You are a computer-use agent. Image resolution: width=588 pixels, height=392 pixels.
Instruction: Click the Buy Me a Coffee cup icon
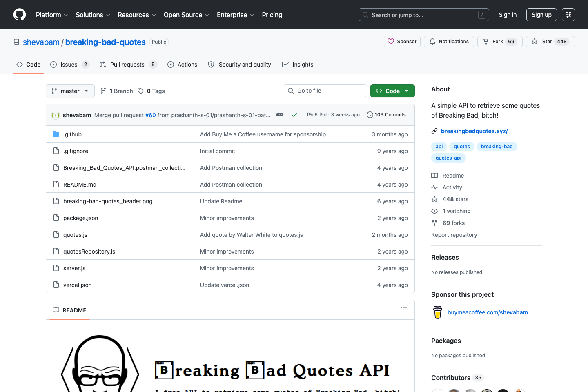[x=437, y=312]
